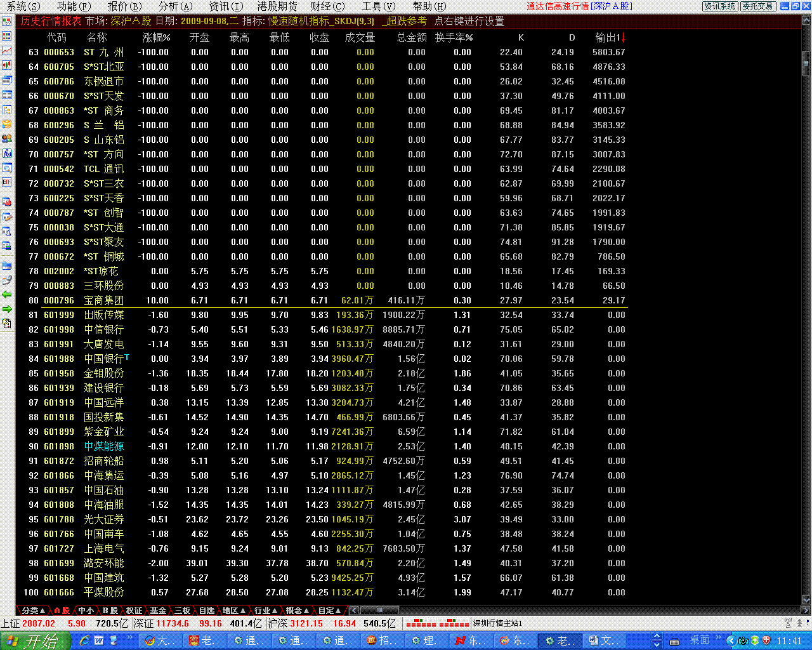Open the f(x) formula manager icon

click(7, 154)
